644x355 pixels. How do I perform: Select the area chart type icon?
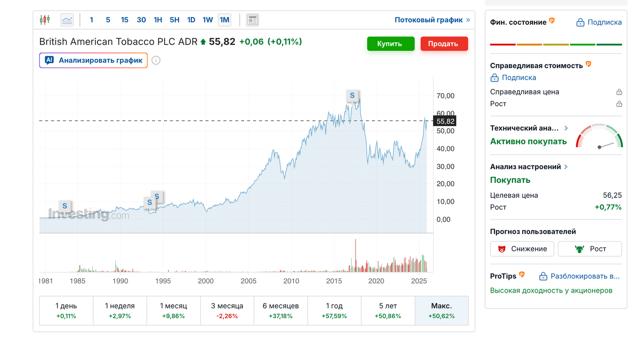67,20
